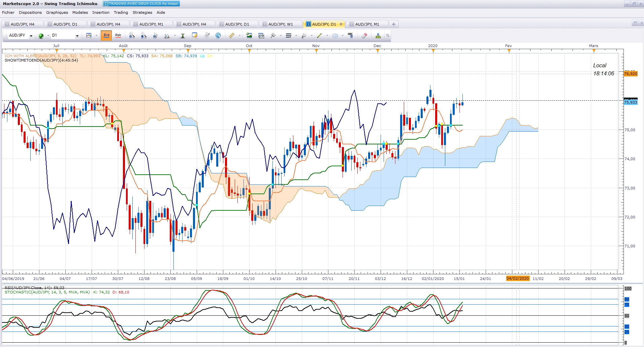Switch to the AUD/JPY, W1 tab
Screen dimensions: 644x347
tap(280, 24)
